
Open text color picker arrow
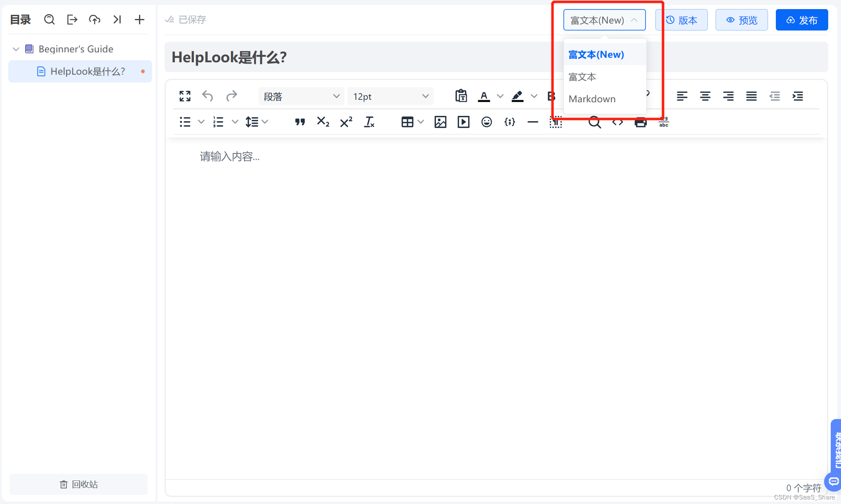pos(500,97)
